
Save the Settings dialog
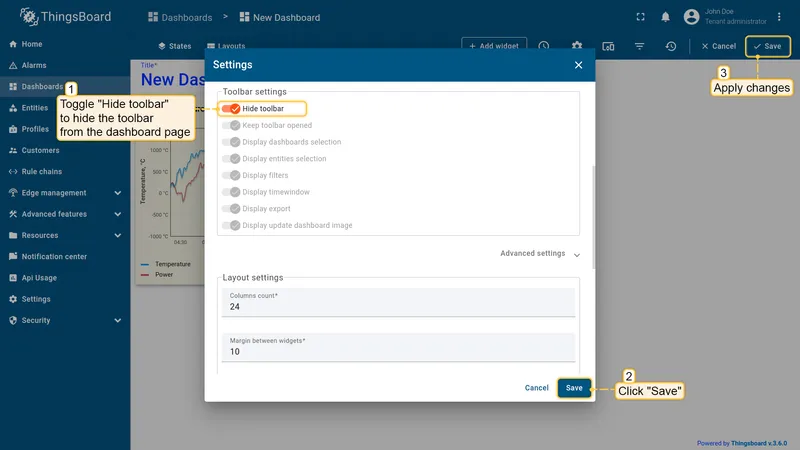click(574, 388)
